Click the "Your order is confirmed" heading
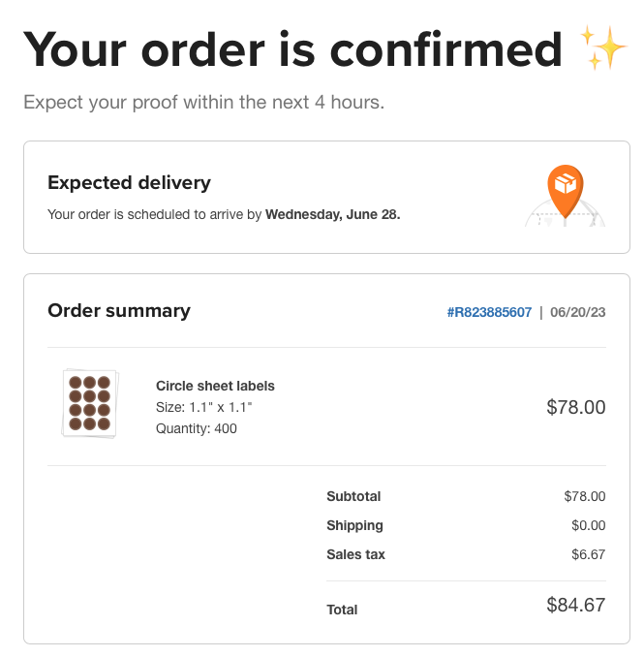The width and height of the screenshot is (644, 657). [x=292, y=48]
